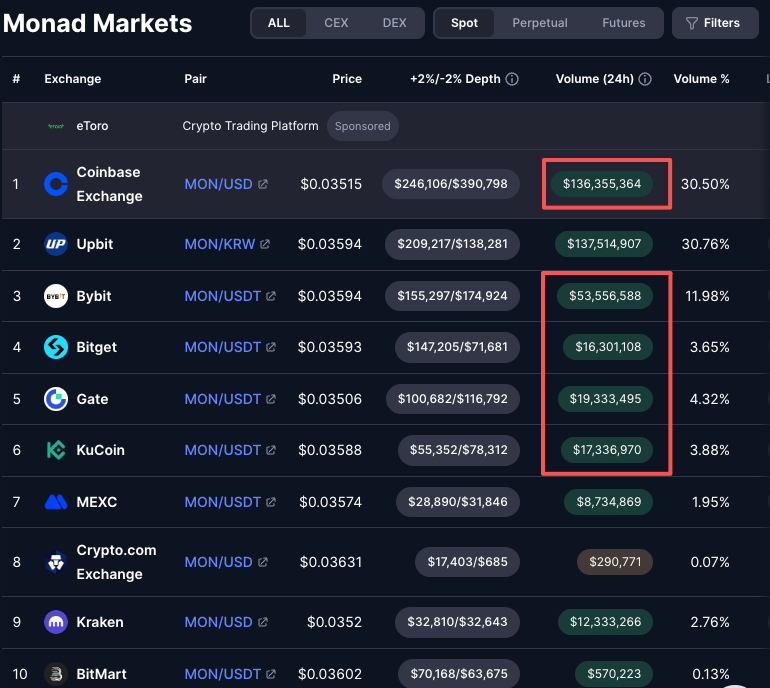Click the $137,514,907 volume value
This screenshot has height=688, width=770.
pyautogui.click(x=604, y=244)
